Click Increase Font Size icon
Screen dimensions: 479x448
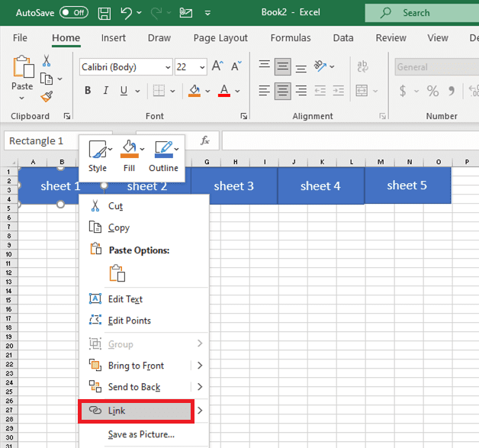click(217, 66)
